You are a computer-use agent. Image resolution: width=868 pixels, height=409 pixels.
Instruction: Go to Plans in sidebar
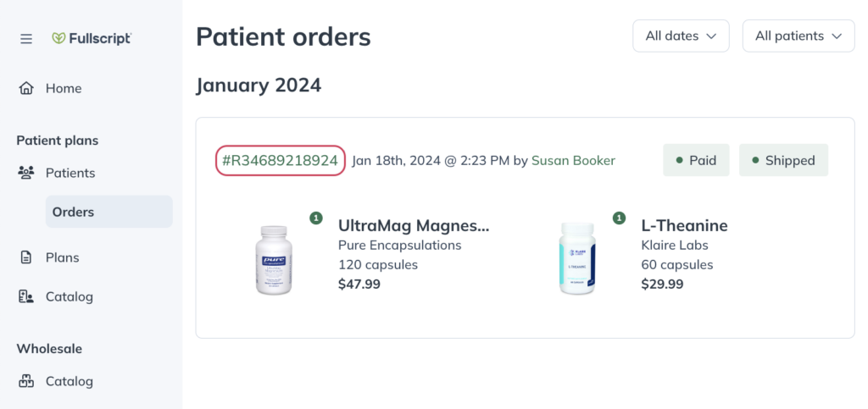(x=63, y=257)
